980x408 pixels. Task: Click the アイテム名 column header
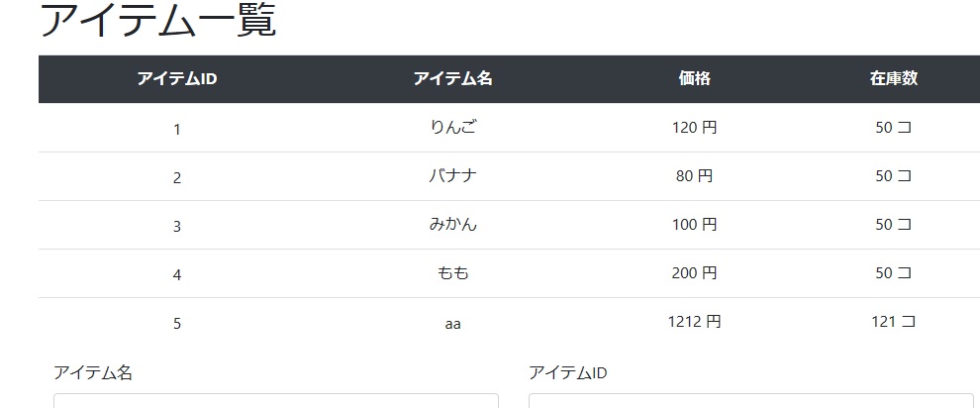452,78
